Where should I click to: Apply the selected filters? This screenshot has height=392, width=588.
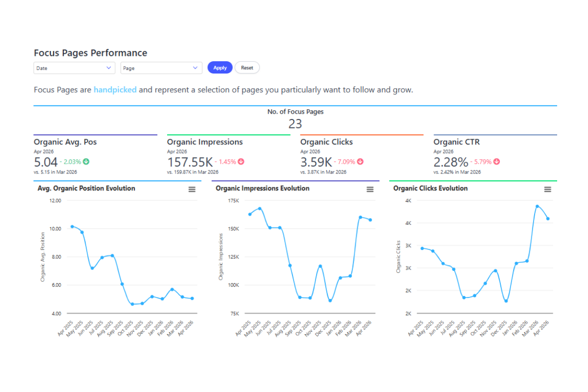[x=220, y=68]
